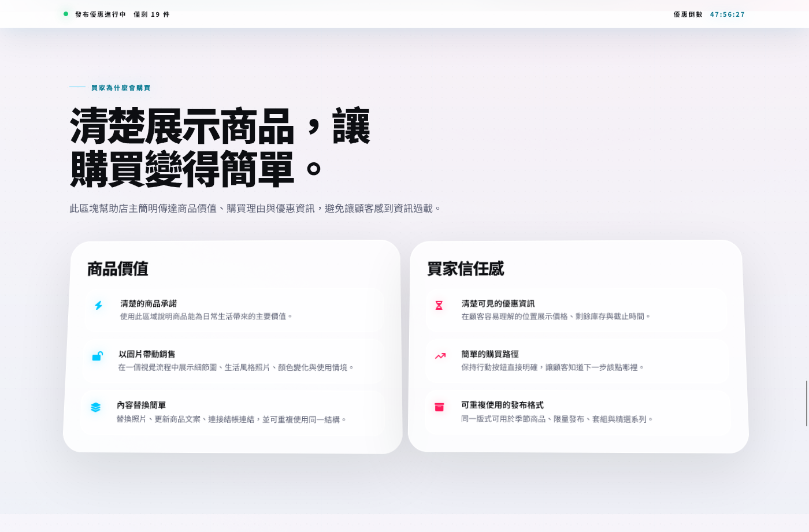The image size is (809, 532).
Task: Click the 買家為什麼會購買 section label
Action: click(121, 88)
